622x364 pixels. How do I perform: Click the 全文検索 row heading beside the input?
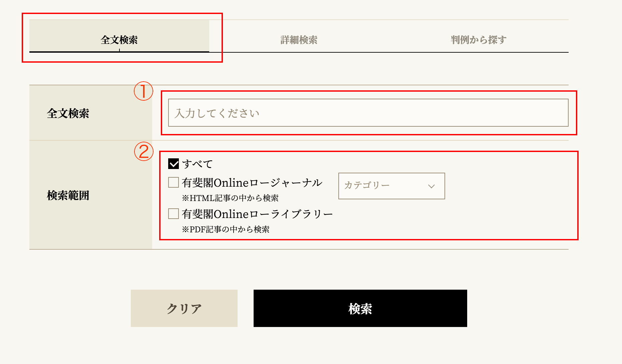tap(68, 113)
